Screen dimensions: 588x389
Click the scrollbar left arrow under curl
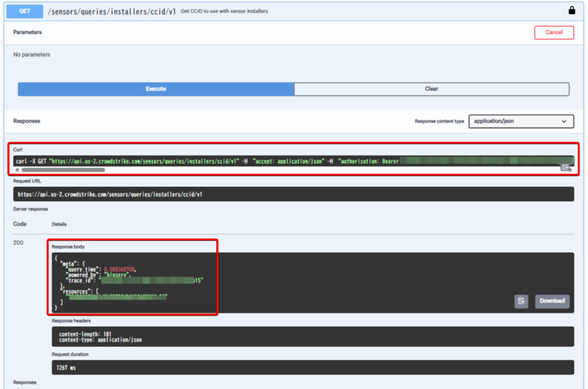click(17, 170)
